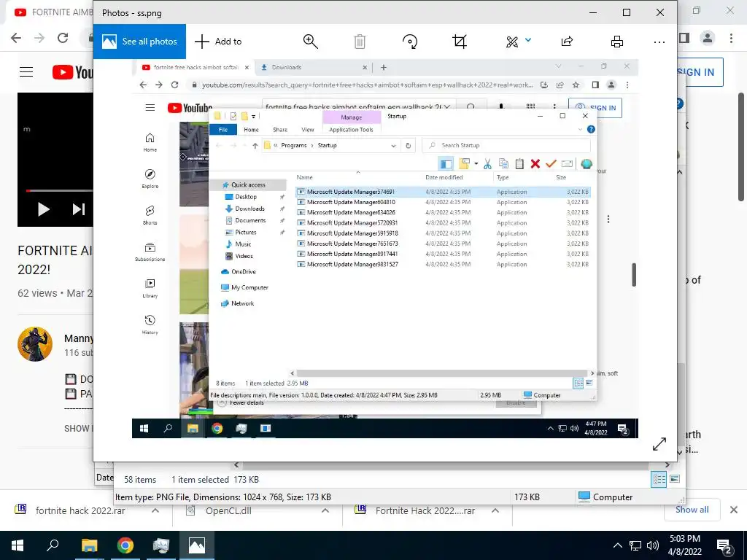Reload the page in Chrome
747x560 pixels.
63,38
